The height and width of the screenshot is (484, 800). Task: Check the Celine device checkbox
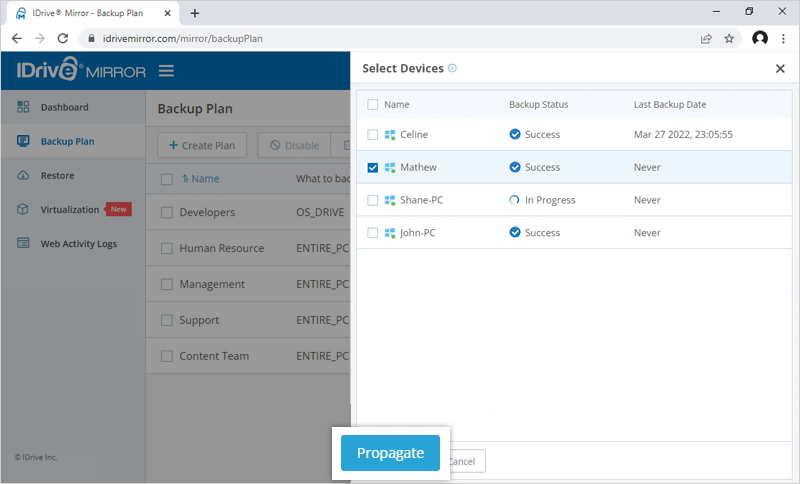tap(373, 135)
